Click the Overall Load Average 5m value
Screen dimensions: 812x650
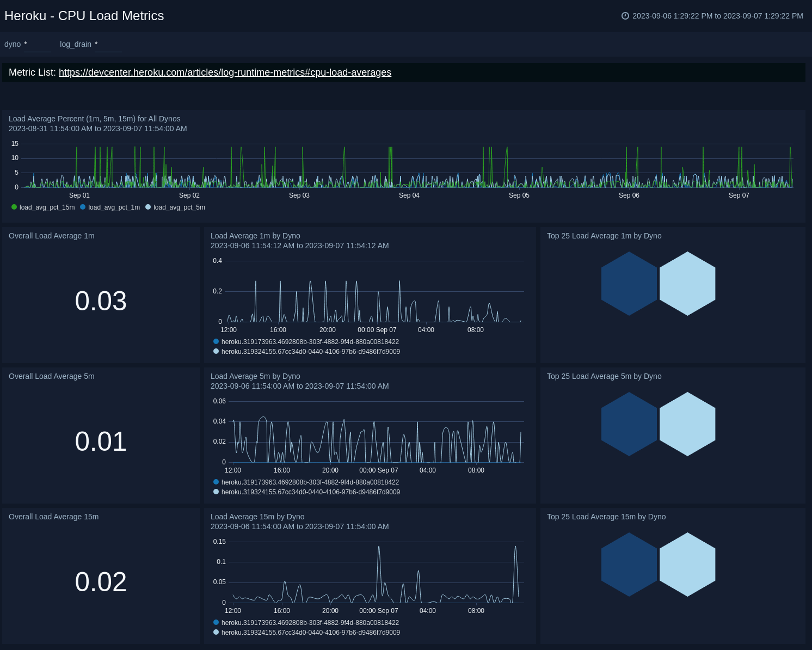click(101, 441)
